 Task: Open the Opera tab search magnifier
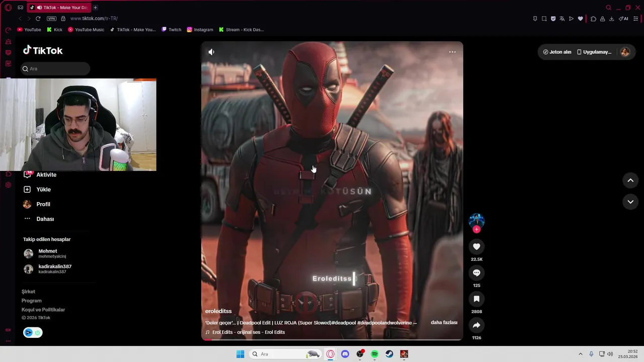[608, 8]
